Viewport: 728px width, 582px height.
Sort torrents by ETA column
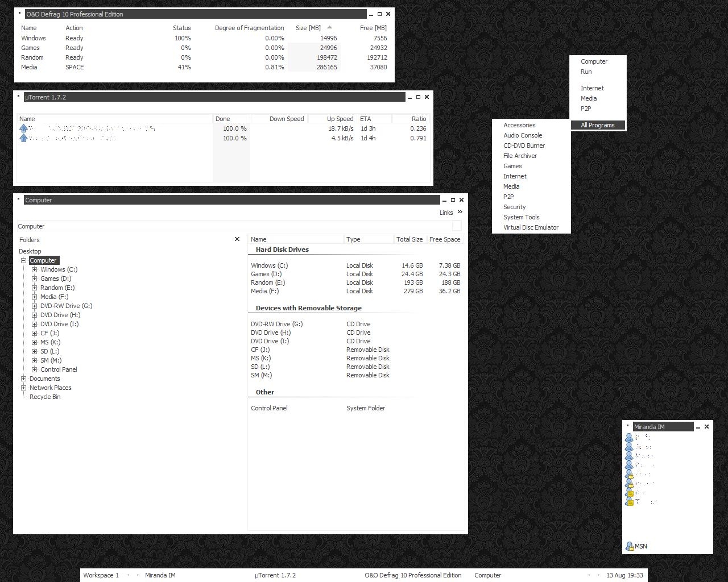pyautogui.click(x=374, y=119)
